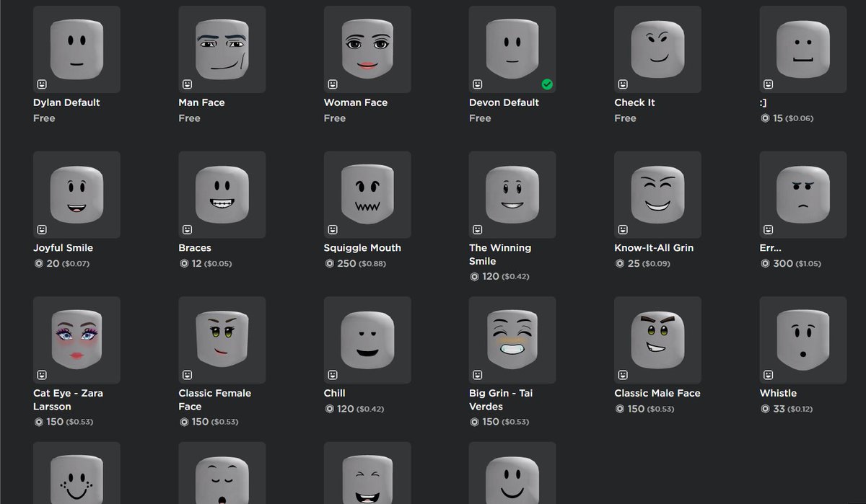The height and width of the screenshot is (504, 866).
Task: Click the face-type icon on Chill
Action: 333,374
